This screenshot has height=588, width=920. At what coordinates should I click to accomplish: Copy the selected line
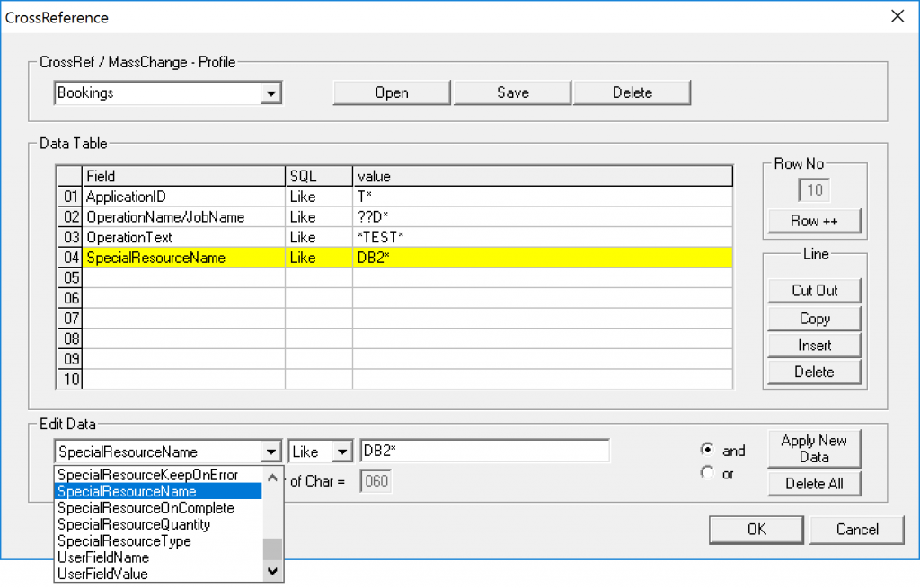813,318
